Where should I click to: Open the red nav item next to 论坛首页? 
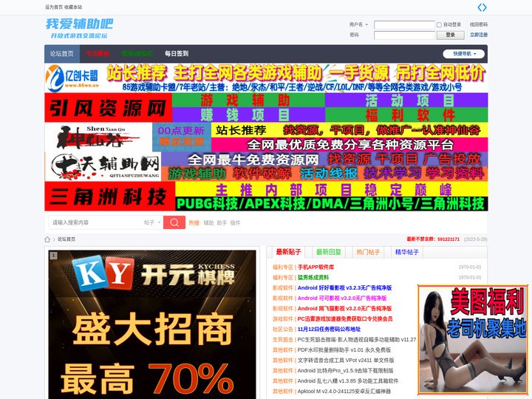(x=98, y=54)
